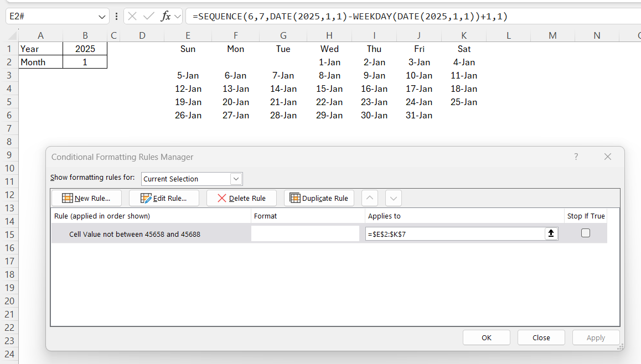This screenshot has width=641, height=364.
Task: Select column H header
Action: tap(329, 35)
